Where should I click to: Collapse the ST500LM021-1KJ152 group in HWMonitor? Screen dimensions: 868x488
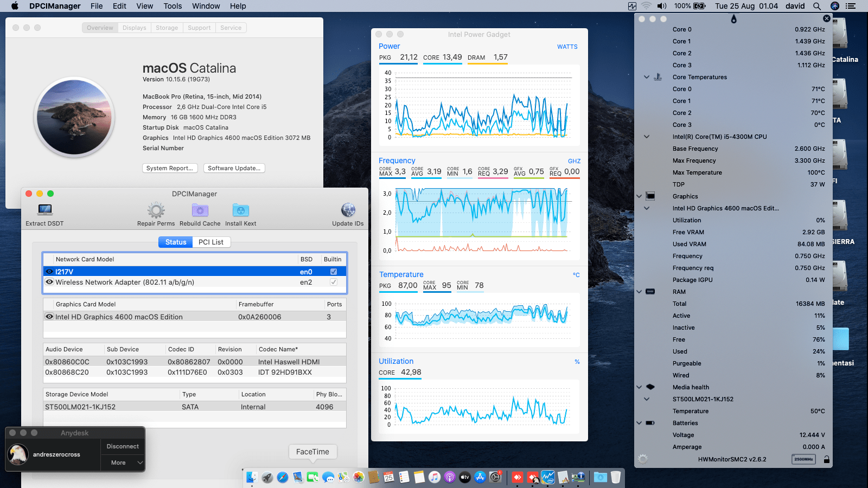tap(647, 399)
